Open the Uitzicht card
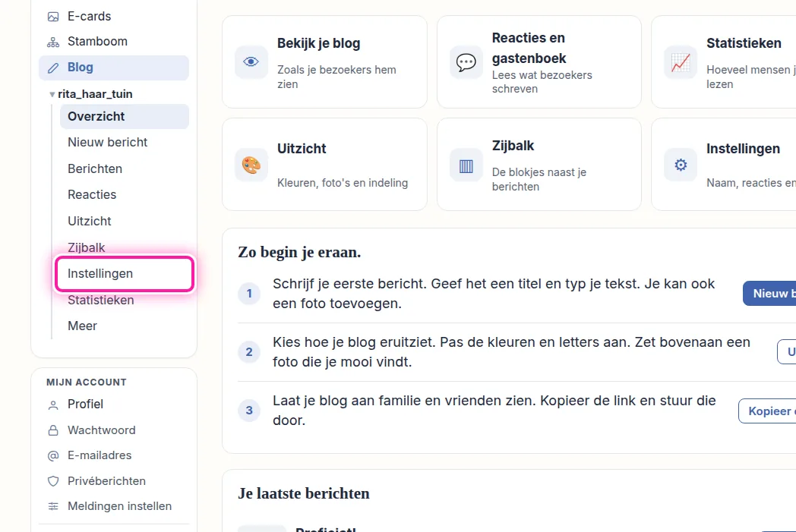Image resolution: width=796 pixels, height=532 pixels. click(x=324, y=165)
